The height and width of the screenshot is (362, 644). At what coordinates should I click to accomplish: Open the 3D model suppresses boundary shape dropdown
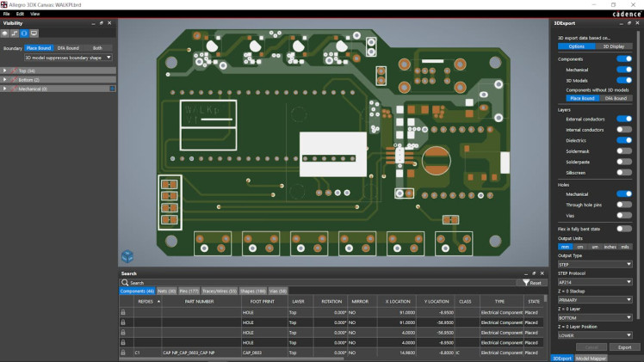tap(69, 58)
